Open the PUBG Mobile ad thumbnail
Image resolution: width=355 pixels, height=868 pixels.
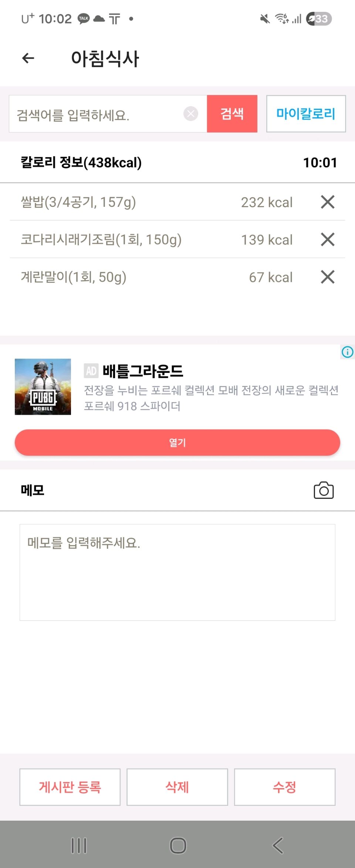click(43, 387)
